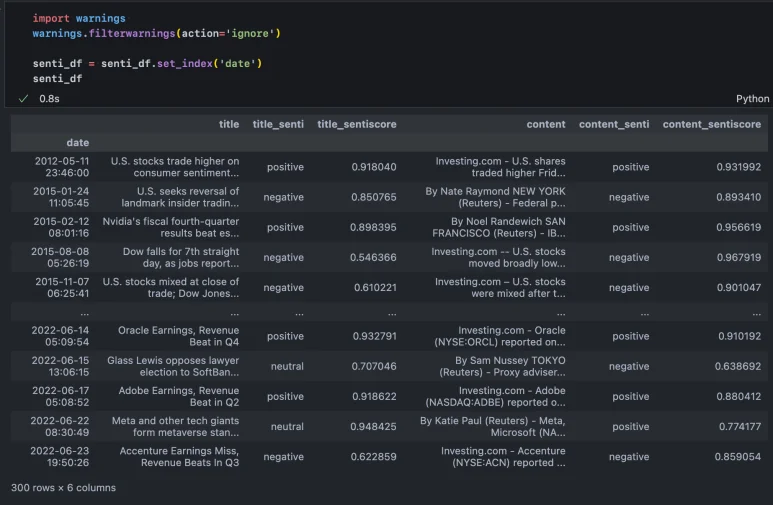Click the 0.948425 title score value
773x505 pixels.
pyautogui.click(x=373, y=427)
